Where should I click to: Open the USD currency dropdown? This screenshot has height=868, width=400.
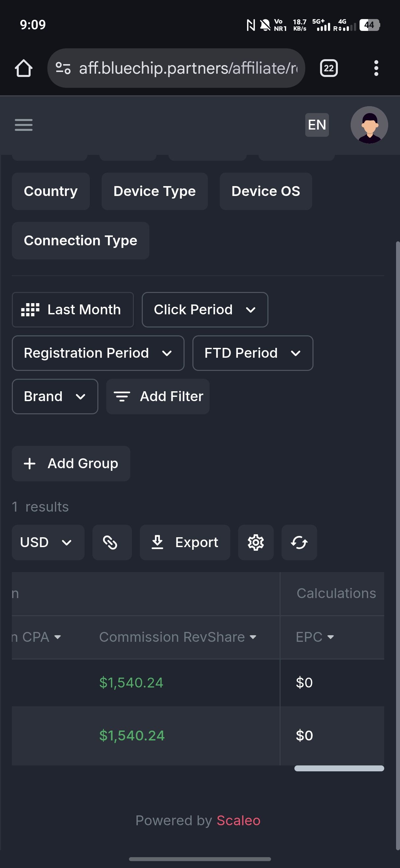click(48, 542)
